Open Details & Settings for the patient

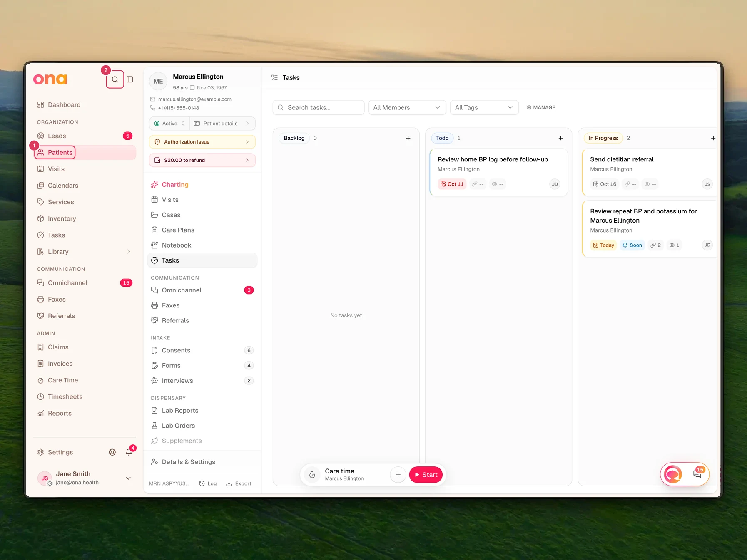(202, 462)
